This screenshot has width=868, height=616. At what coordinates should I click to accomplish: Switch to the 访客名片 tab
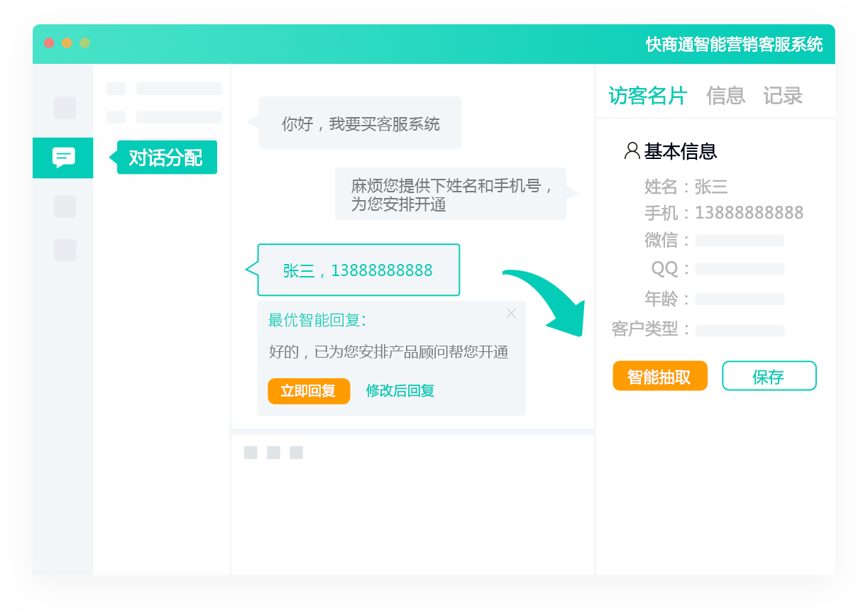pyautogui.click(x=647, y=95)
